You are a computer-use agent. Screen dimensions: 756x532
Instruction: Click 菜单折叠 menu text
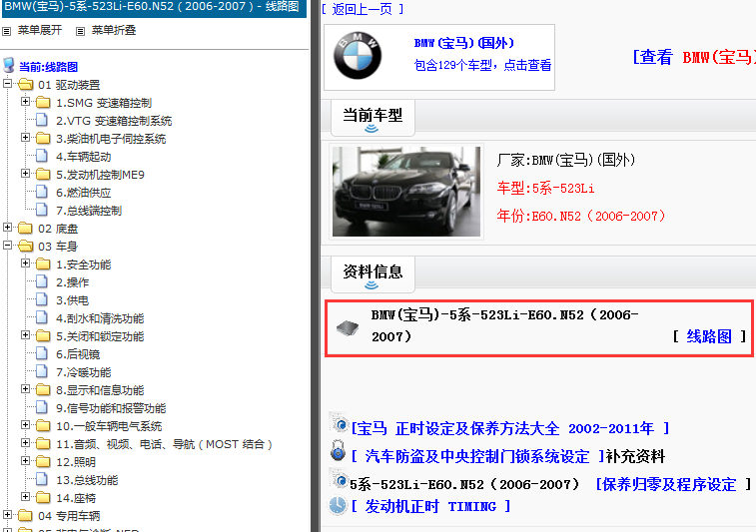pos(114,30)
